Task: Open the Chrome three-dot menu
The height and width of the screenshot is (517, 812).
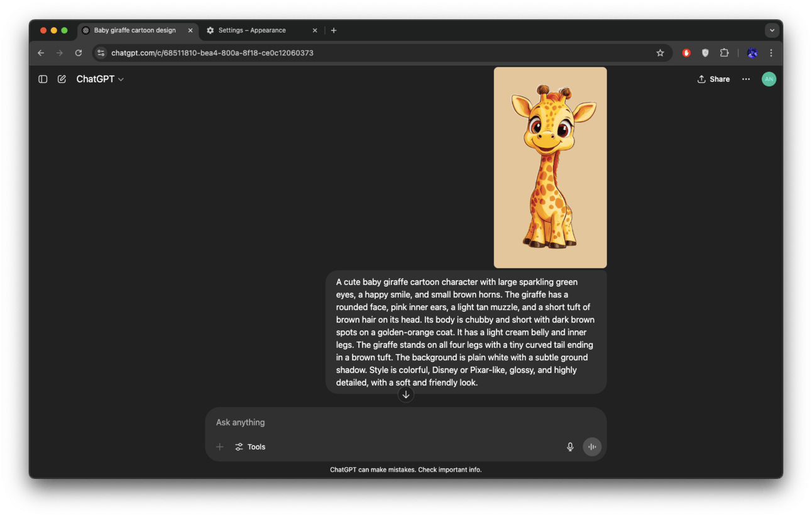Action: click(771, 53)
